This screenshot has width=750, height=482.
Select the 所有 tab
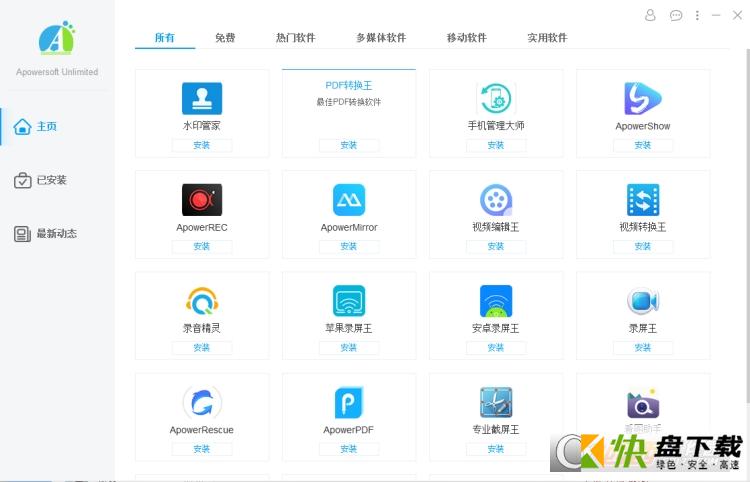click(x=165, y=38)
